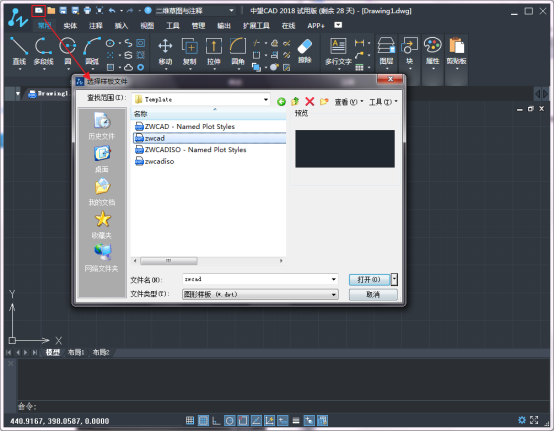Click the red X delete icon in dialog
The image size is (554, 431).
[310, 102]
